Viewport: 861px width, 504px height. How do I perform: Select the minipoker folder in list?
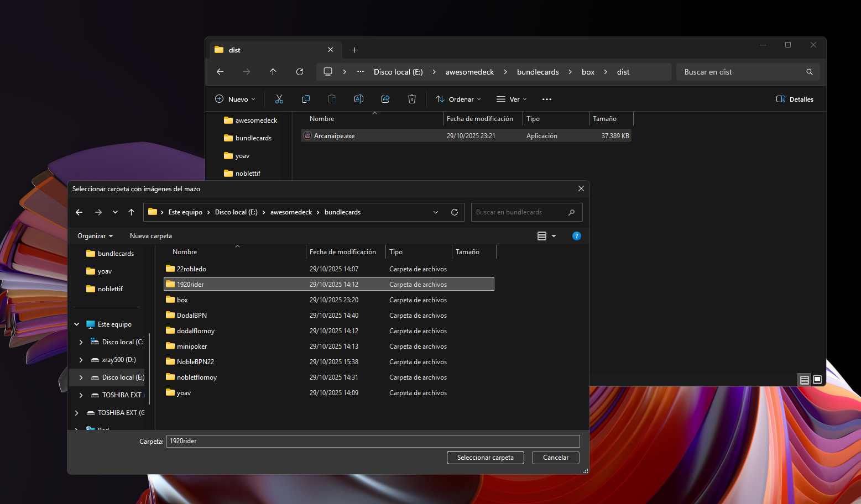pos(192,347)
